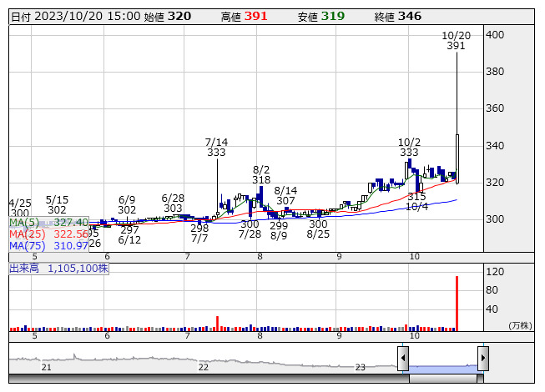Click the 10/2 333 peak label

pos(409,148)
